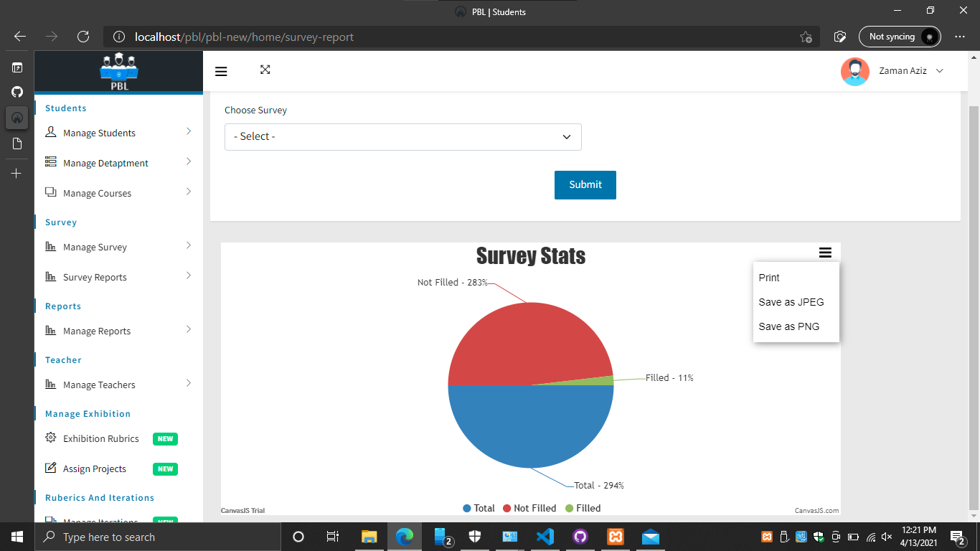The image size is (980, 551).
Task: Click the Exhibition Rubrics gear icon
Action: (x=50, y=438)
